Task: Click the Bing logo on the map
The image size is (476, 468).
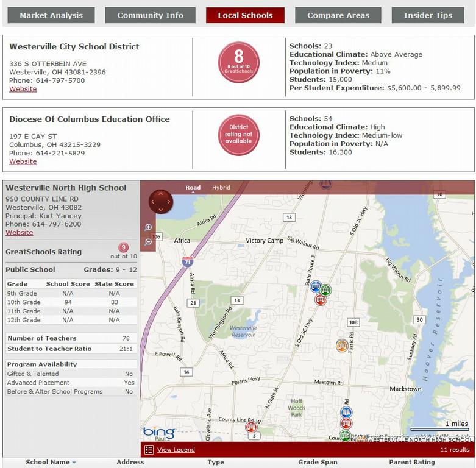Action: tap(158, 432)
